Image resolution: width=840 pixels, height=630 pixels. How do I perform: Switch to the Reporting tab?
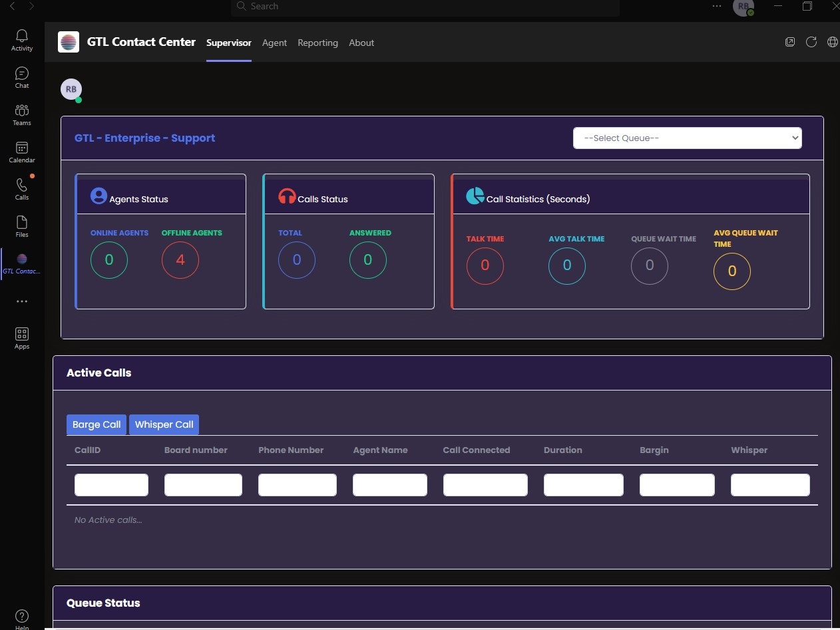(317, 43)
